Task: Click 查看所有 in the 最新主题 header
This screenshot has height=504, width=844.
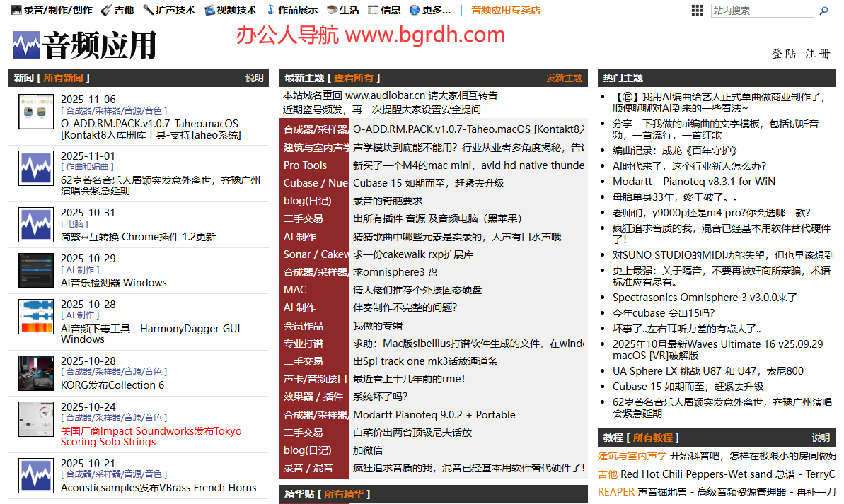Action: pyautogui.click(x=353, y=78)
